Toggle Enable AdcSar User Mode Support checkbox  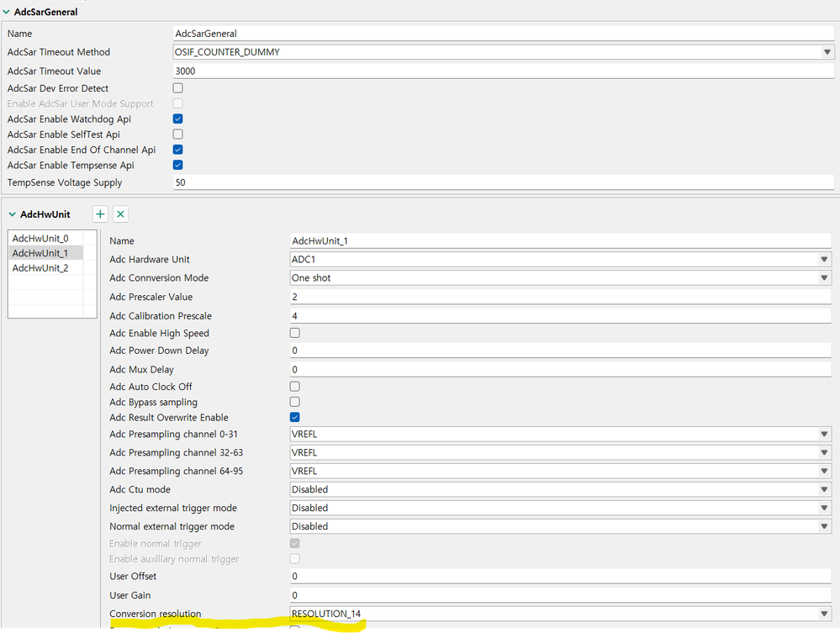click(x=178, y=103)
